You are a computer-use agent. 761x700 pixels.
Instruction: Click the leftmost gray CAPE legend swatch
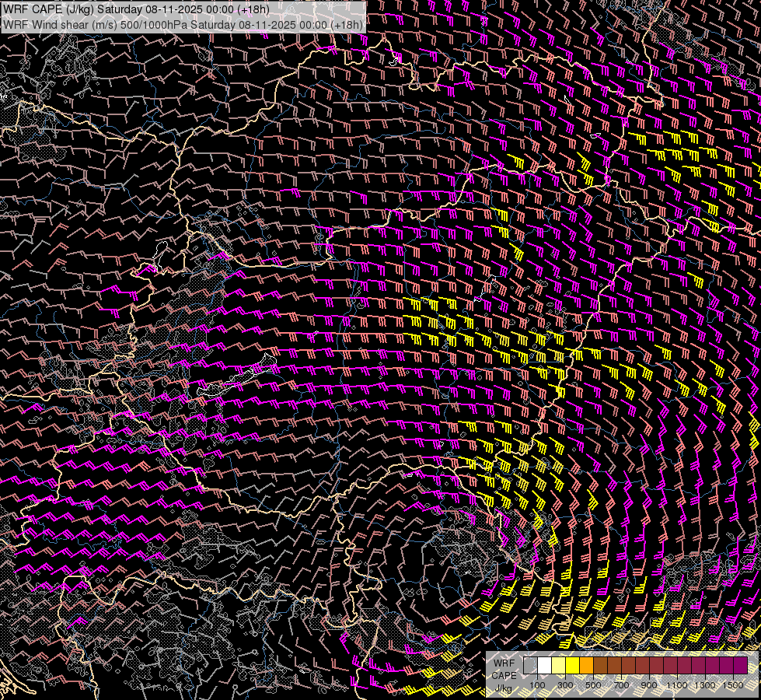[x=530, y=665]
